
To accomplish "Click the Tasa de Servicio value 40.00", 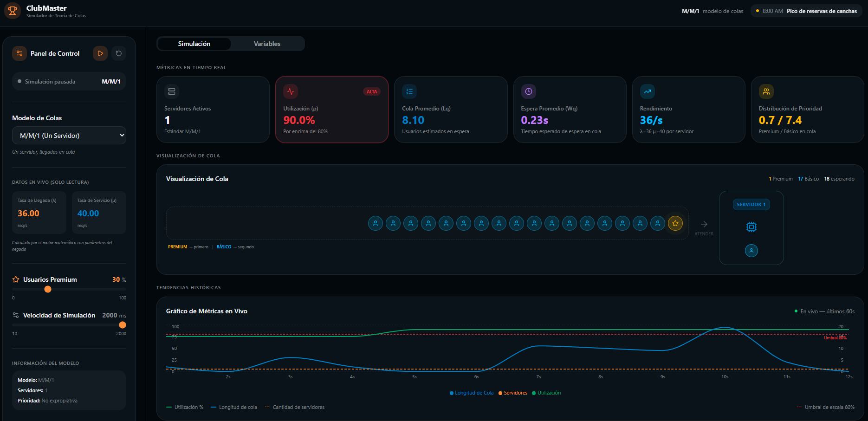I will [x=88, y=214].
